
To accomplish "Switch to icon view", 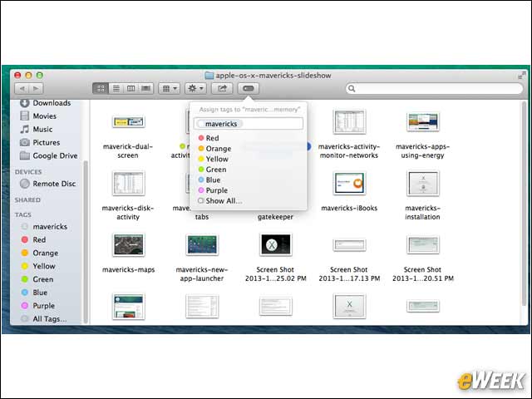I will (101, 89).
